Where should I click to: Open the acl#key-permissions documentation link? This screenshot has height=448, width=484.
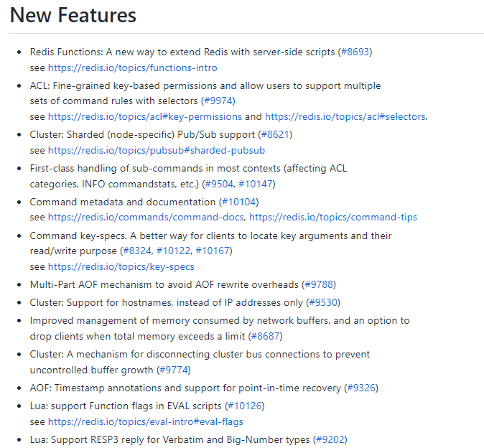pos(145,116)
